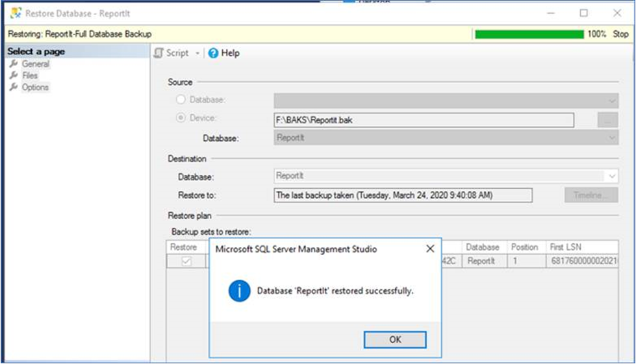The image size is (636, 364).
Task: Click OK in the success dialog
Action: coord(395,339)
